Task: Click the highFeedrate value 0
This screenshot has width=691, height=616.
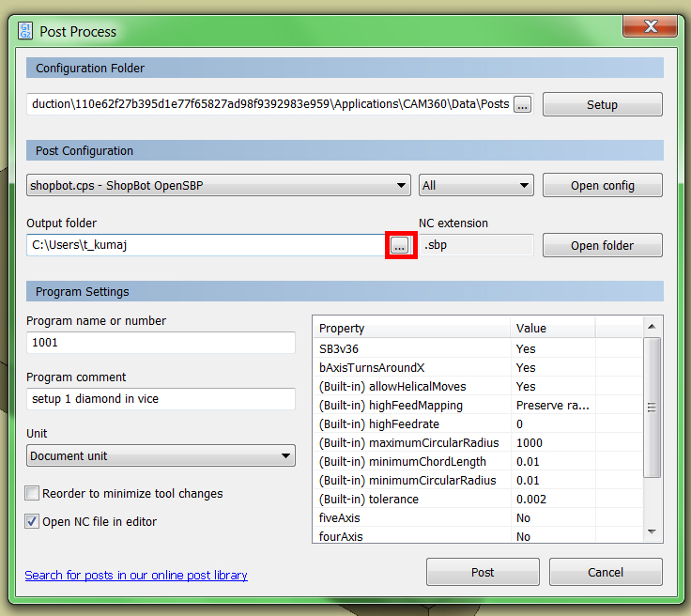Action: [x=519, y=423]
